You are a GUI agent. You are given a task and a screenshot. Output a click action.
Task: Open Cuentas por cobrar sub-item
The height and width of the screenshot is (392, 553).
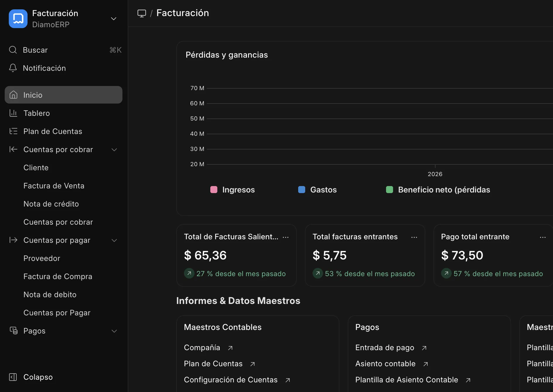pyautogui.click(x=58, y=222)
